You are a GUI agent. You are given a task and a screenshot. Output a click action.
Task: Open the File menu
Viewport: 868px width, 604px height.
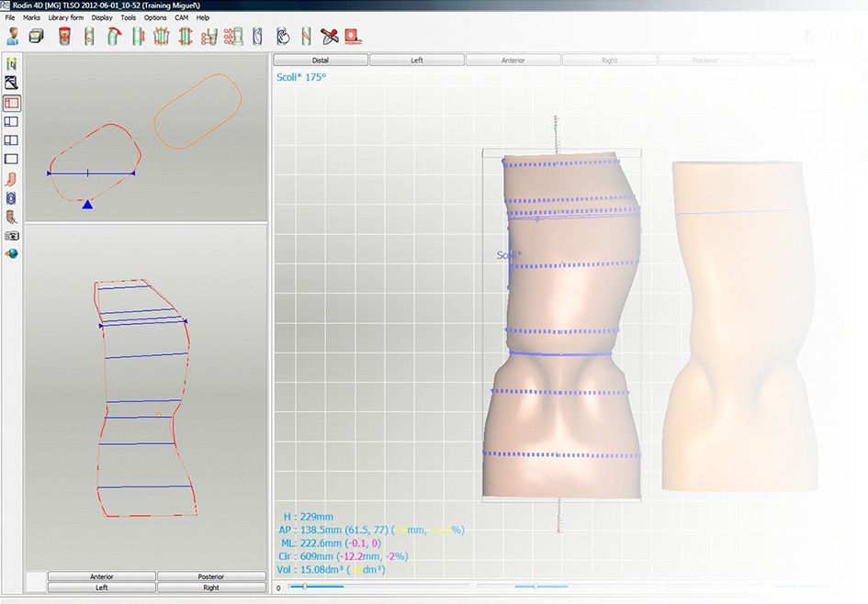click(x=10, y=17)
